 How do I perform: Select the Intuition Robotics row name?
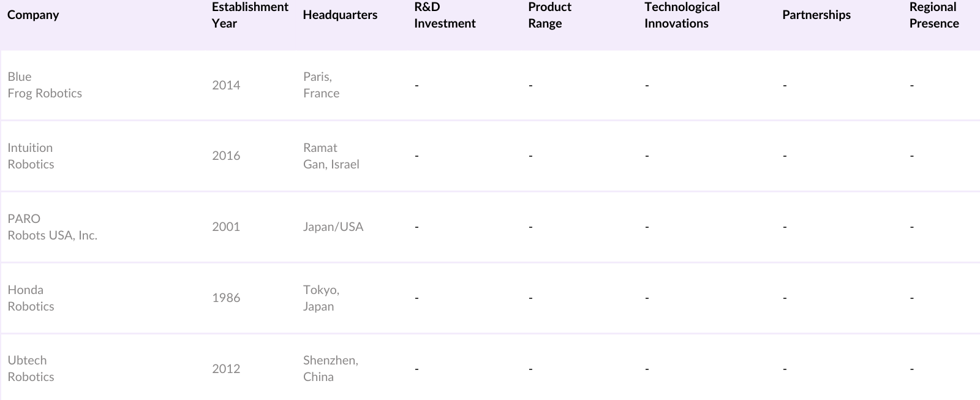[31, 156]
